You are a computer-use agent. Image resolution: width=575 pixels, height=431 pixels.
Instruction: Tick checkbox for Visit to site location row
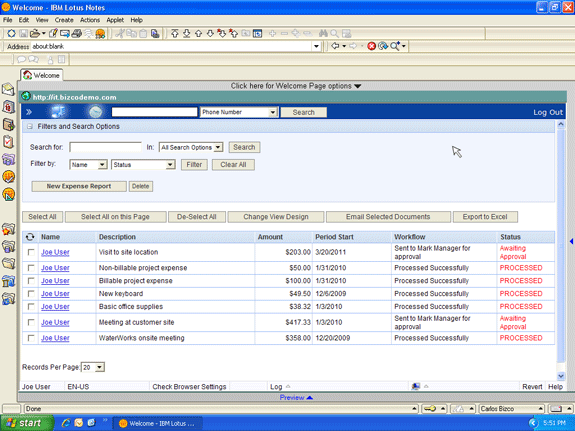click(31, 252)
